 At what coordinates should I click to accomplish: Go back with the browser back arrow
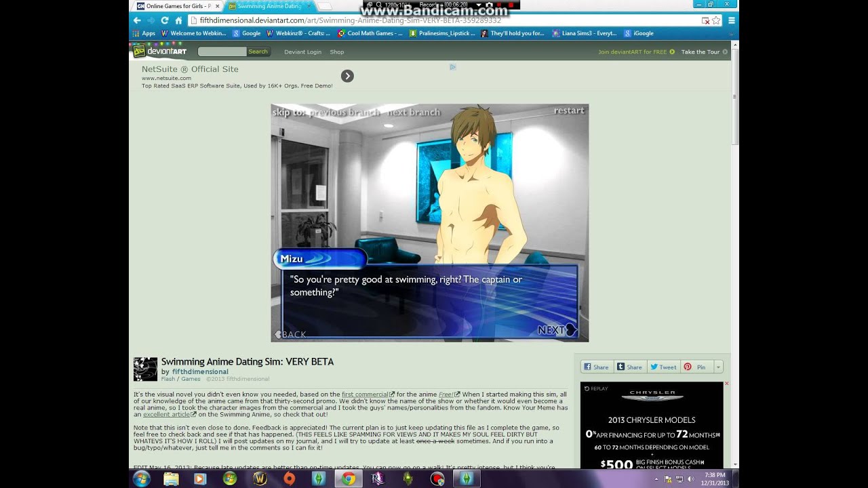pyautogui.click(x=136, y=20)
